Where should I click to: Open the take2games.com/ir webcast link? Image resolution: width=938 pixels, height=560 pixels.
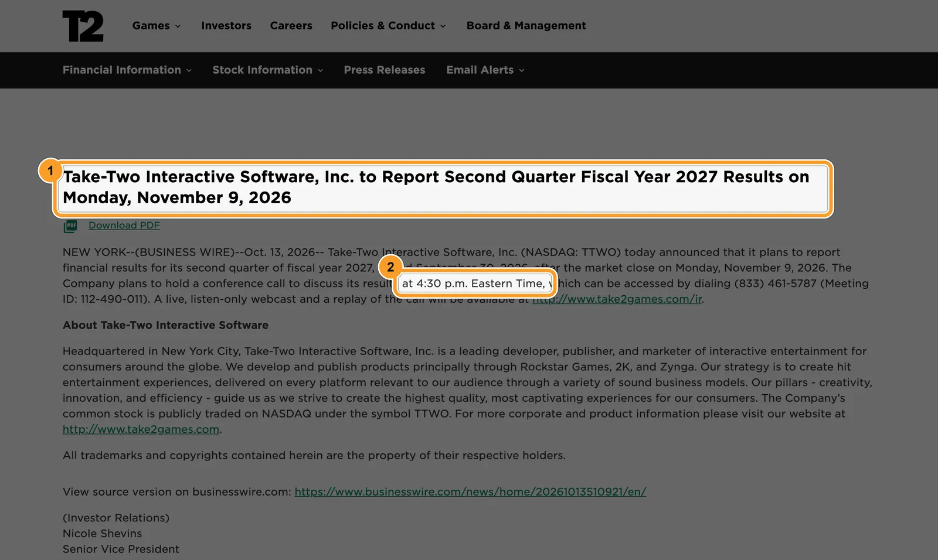pos(617,299)
